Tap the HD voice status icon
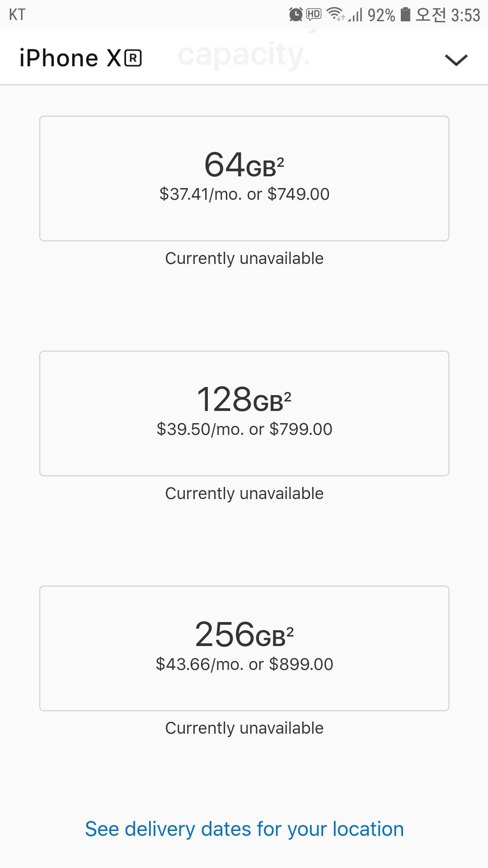The height and width of the screenshot is (868, 488). click(314, 14)
